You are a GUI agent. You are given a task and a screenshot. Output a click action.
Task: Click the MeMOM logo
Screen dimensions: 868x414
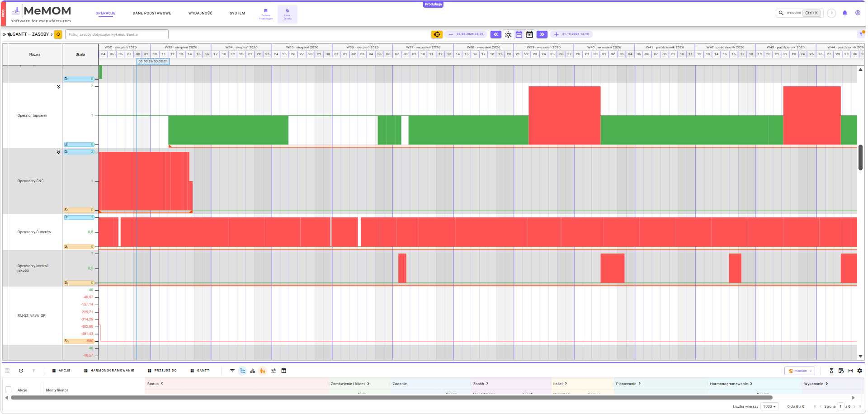pyautogui.click(x=41, y=14)
